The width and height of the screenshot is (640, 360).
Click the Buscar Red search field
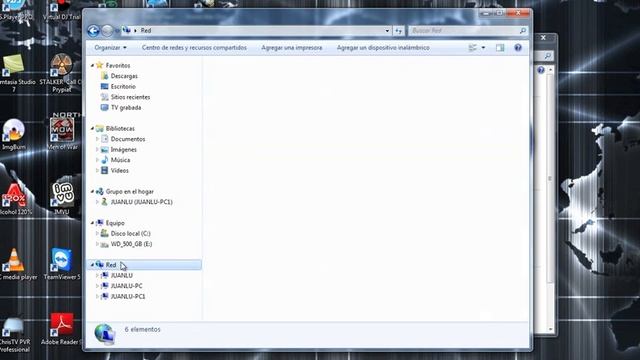pyautogui.click(x=464, y=31)
